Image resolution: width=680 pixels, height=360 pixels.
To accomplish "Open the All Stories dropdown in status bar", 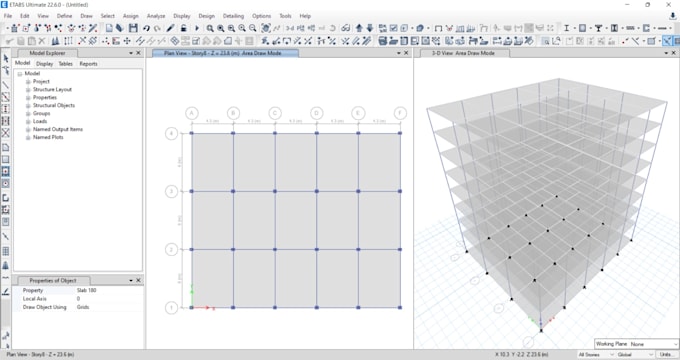I will click(x=612, y=355).
